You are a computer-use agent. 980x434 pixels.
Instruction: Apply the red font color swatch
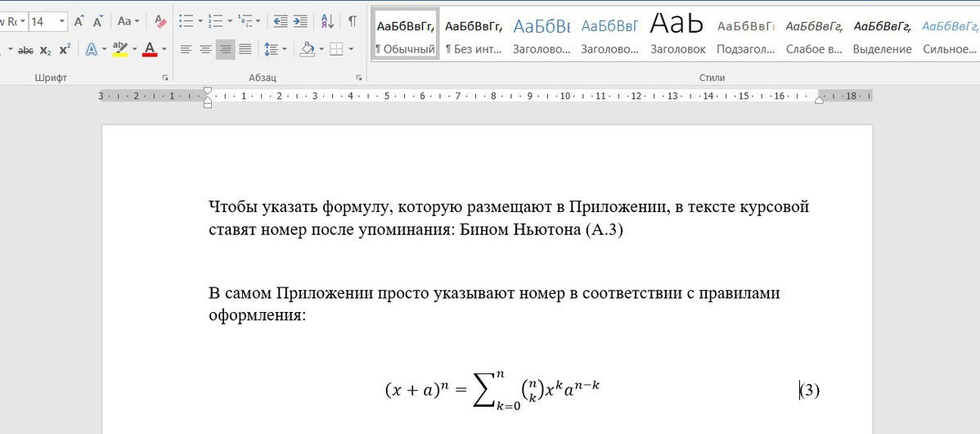150,50
